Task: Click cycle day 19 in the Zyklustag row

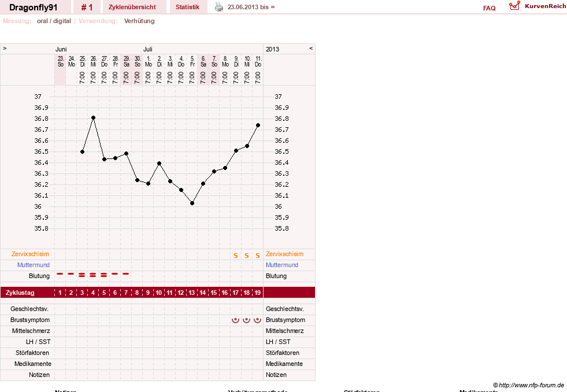Action: click(257, 293)
